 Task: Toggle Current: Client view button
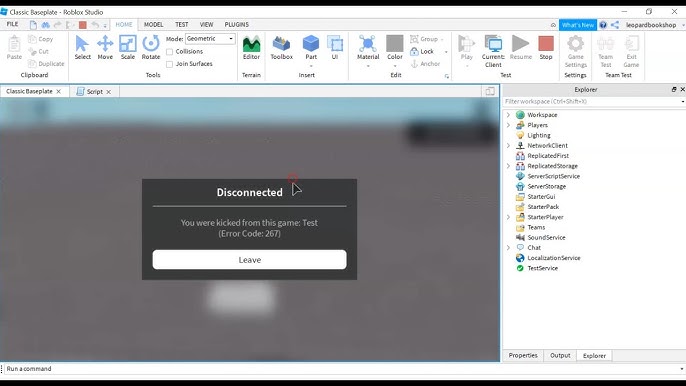point(493,51)
